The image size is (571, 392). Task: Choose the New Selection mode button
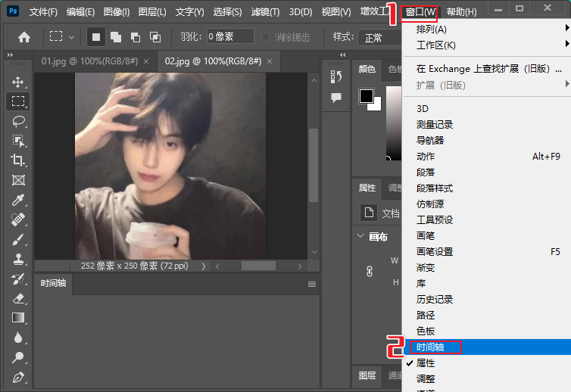tap(96, 37)
